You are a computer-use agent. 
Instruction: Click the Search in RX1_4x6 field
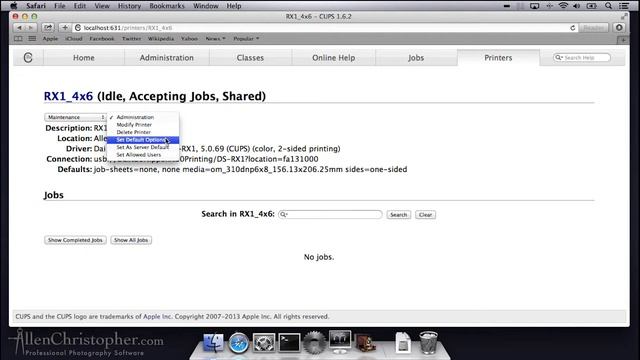330,214
